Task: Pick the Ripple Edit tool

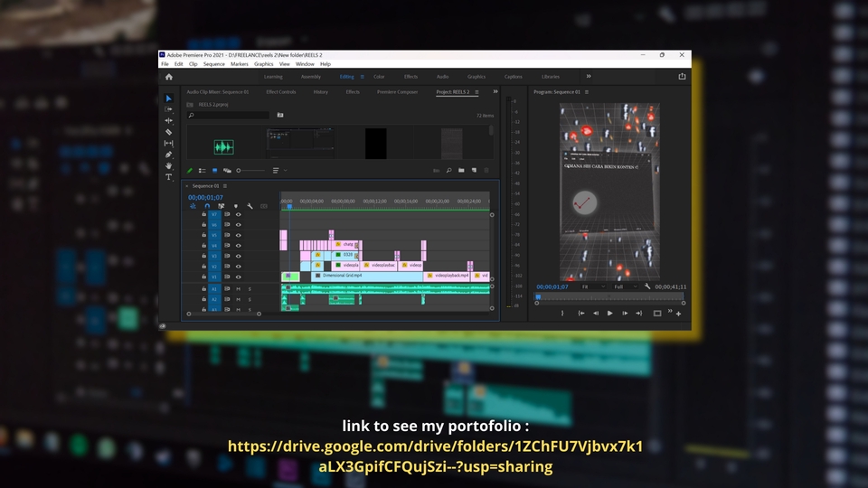Action: [x=169, y=120]
